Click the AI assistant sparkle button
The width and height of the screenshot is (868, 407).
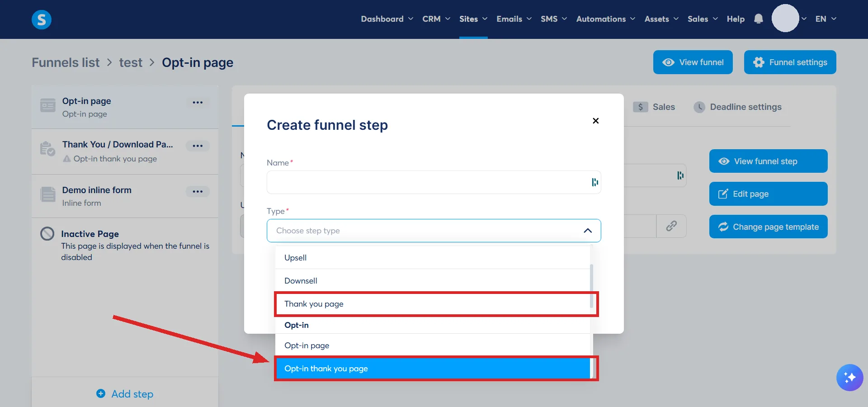coord(849,377)
